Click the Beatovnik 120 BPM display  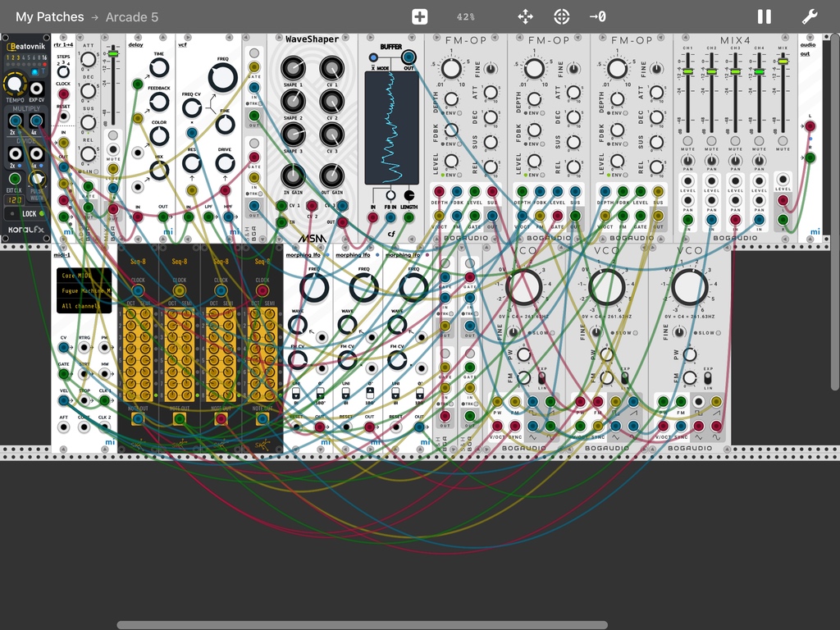pos(15,200)
